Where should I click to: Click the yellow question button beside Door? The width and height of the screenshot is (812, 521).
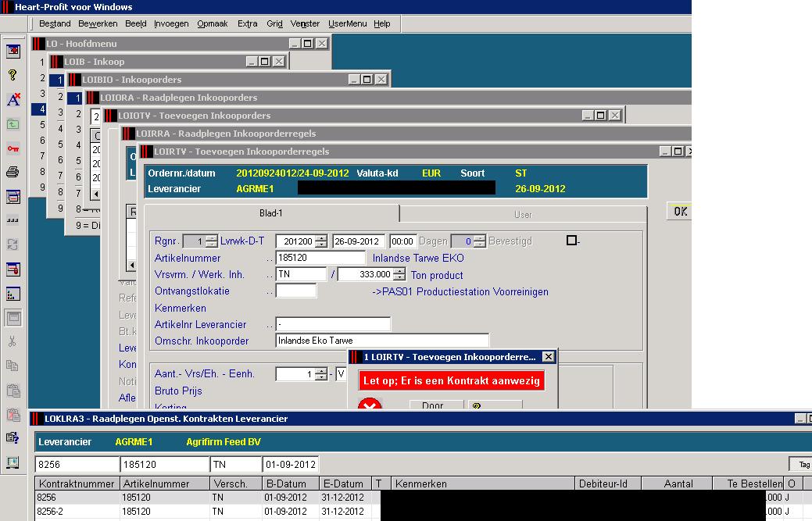[x=495, y=405]
